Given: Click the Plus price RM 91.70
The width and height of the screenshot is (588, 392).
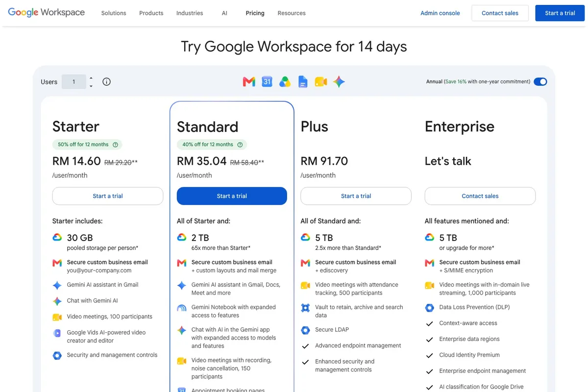Looking at the screenshot, I should pos(324,161).
